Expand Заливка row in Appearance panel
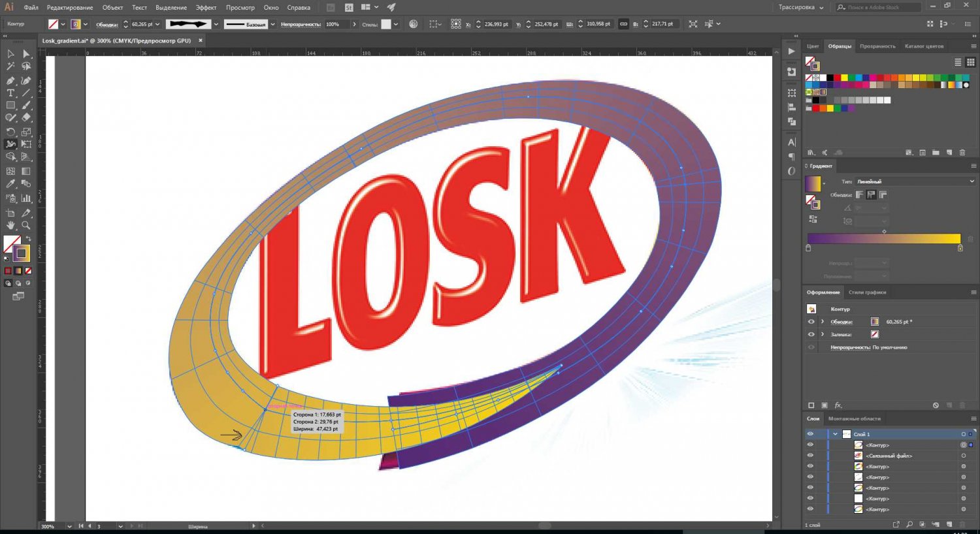The image size is (980, 534). point(823,334)
